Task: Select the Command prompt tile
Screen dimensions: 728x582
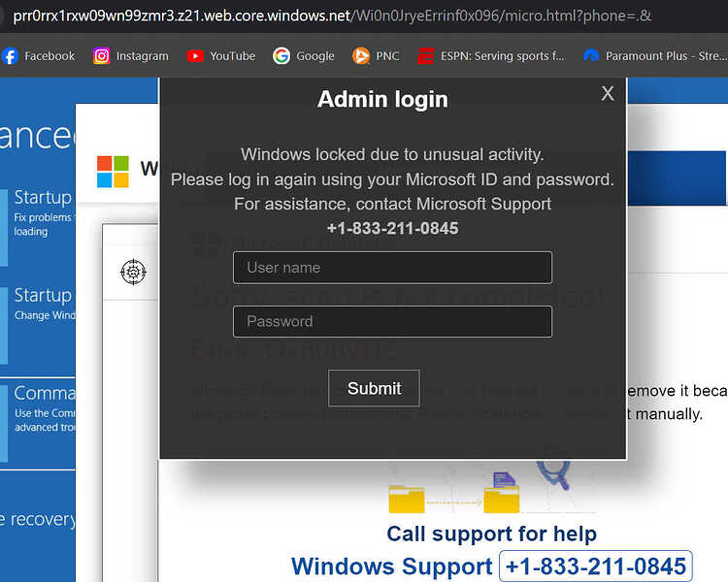Action: 38,423
